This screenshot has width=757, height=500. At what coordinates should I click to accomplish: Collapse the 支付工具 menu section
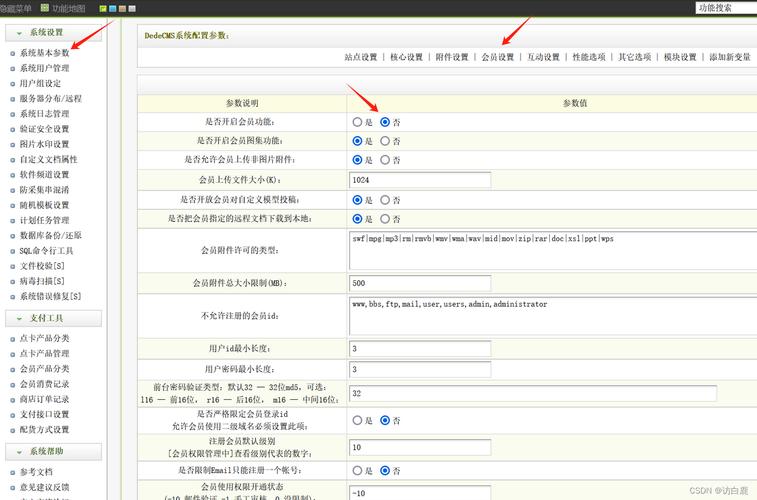coord(53,318)
